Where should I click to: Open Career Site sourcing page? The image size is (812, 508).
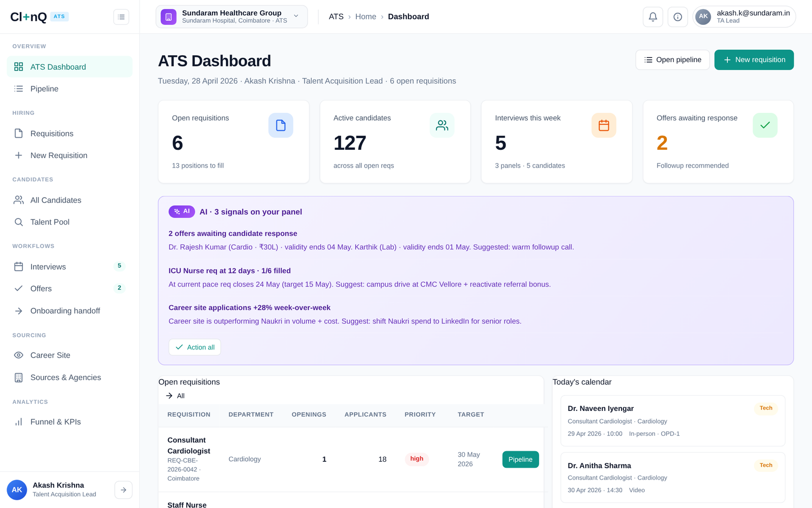pos(70,355)
